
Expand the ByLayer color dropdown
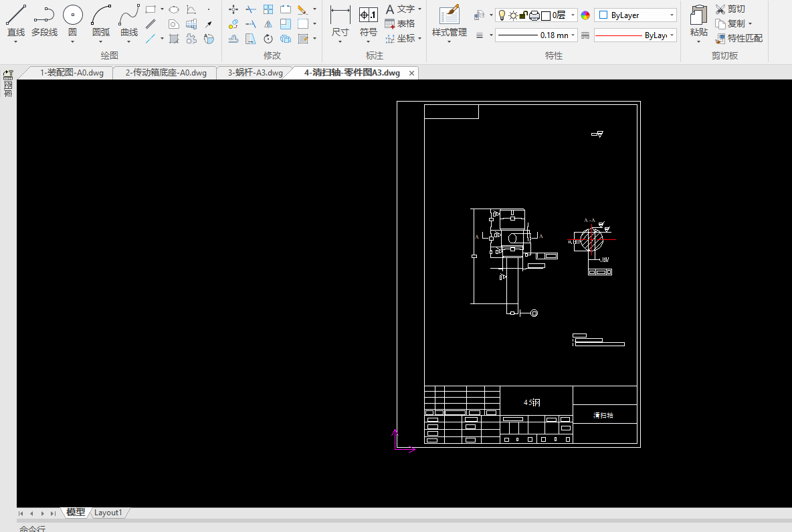pos(672,15)
